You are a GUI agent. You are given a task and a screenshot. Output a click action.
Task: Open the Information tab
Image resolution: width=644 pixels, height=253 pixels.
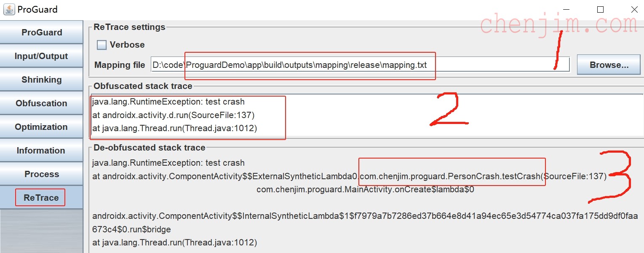41,151
